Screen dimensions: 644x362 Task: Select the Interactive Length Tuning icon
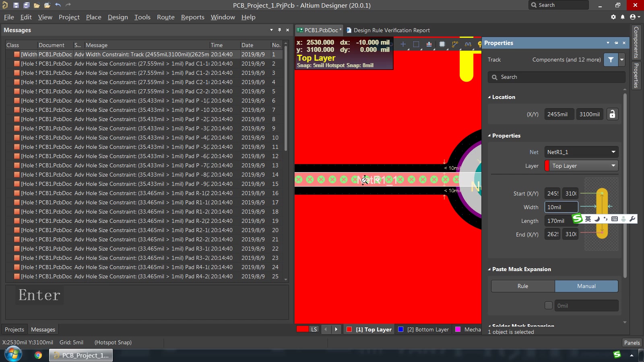[x=468, y=44]
